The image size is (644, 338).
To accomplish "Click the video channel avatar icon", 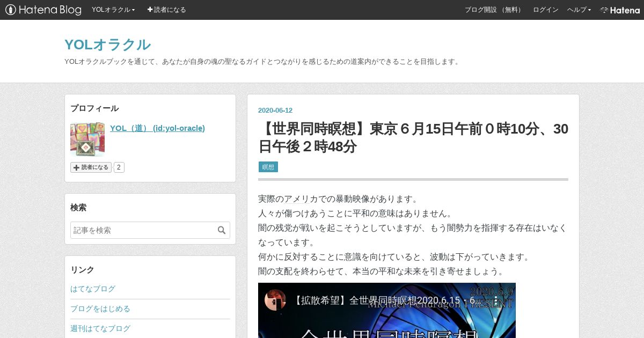I will tap(275, 300).
